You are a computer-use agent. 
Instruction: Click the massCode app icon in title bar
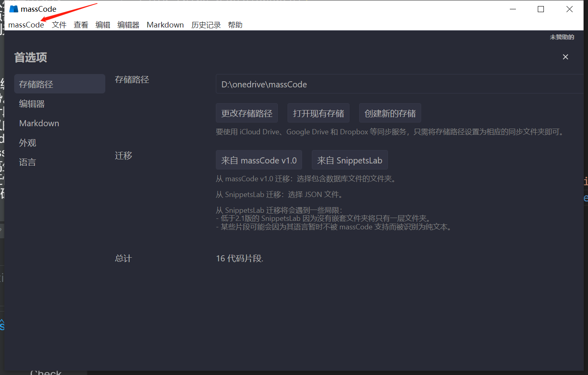[14, 9]
